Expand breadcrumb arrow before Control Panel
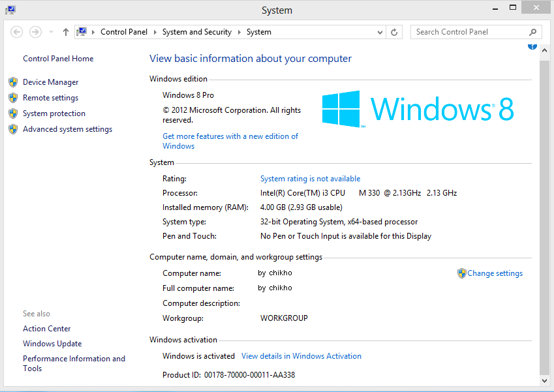 93,32
